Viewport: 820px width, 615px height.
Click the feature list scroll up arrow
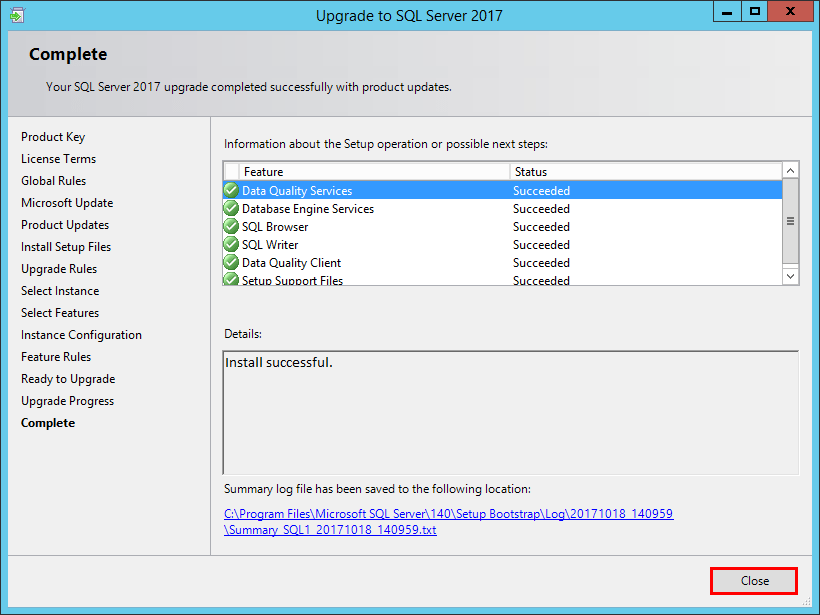[x=790, y=170]
